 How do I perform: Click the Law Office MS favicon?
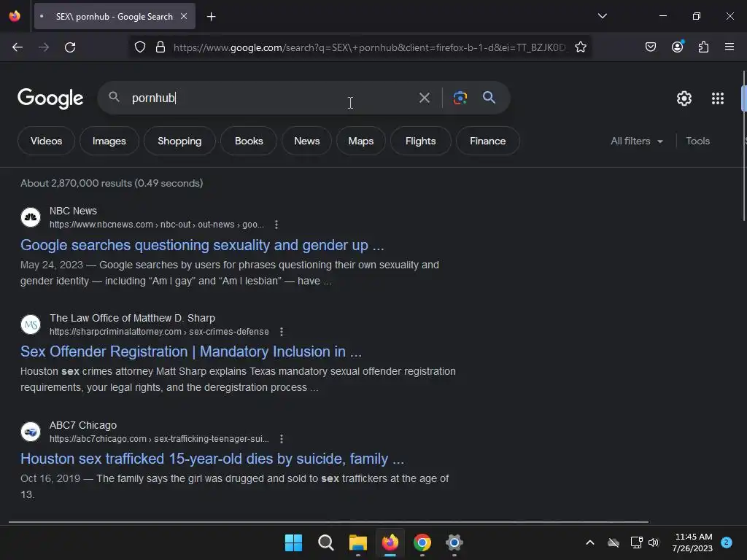tap(31, 324)
